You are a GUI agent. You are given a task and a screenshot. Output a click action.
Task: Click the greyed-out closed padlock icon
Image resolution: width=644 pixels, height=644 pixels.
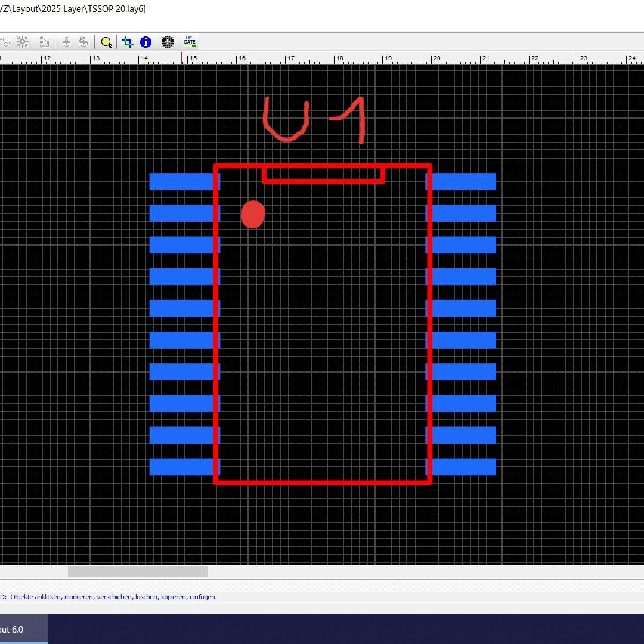pyautogui.click(x=67, y=42)
